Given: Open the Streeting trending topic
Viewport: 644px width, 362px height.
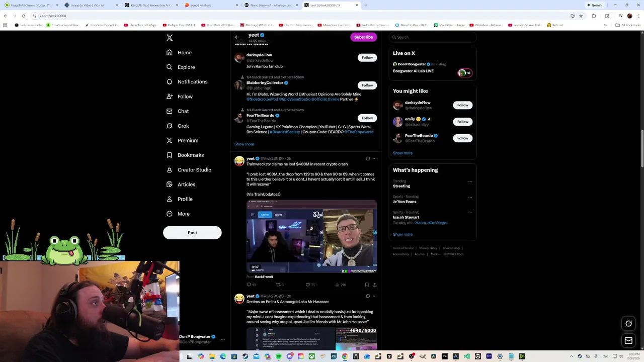Looking at the screenshot, I should 401,186.
